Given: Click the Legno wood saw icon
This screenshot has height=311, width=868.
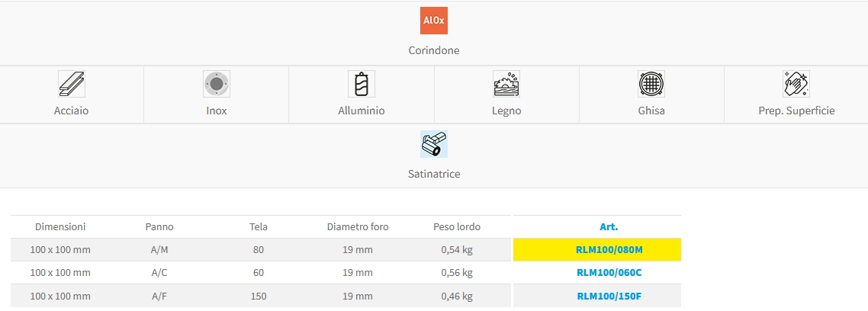Looking at the screenshot, I should pos(506,84).
